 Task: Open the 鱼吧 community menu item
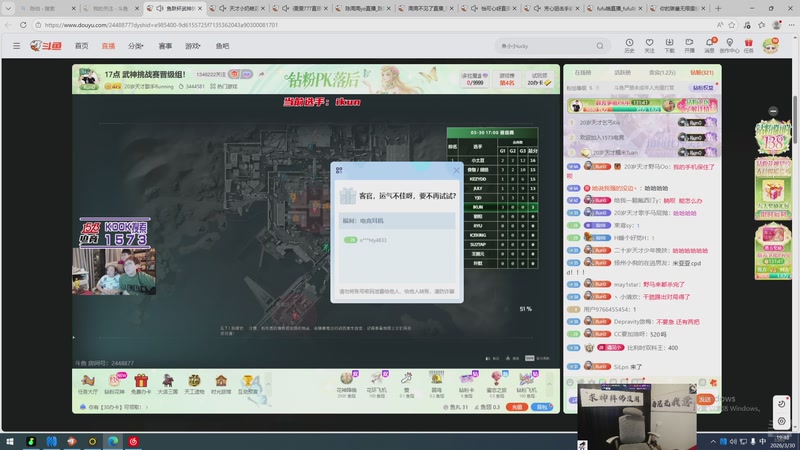[x=222, y=46]
